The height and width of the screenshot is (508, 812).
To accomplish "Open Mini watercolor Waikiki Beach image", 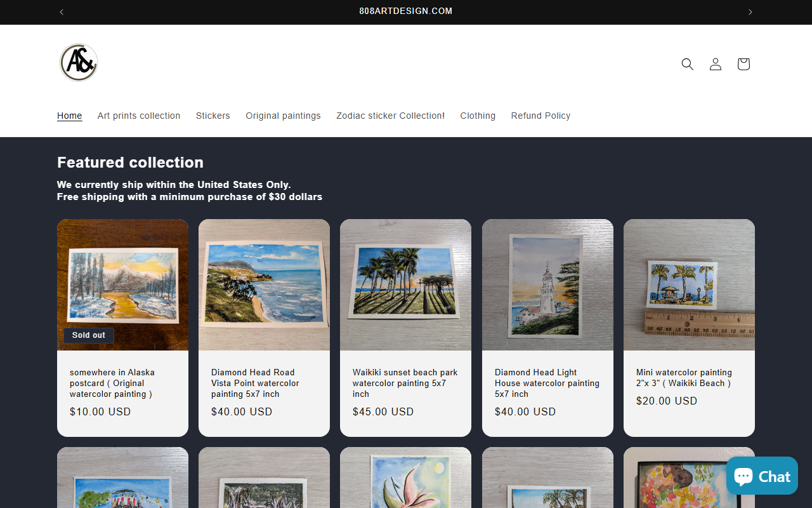I will (x=689, y=284).
